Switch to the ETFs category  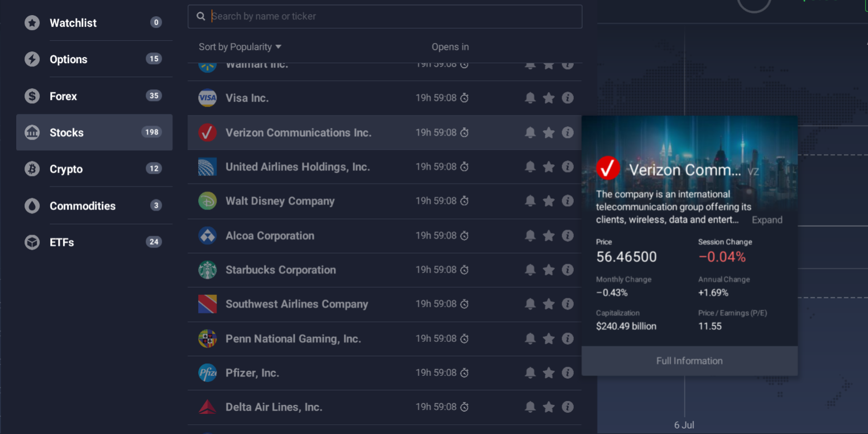[94, 242]
